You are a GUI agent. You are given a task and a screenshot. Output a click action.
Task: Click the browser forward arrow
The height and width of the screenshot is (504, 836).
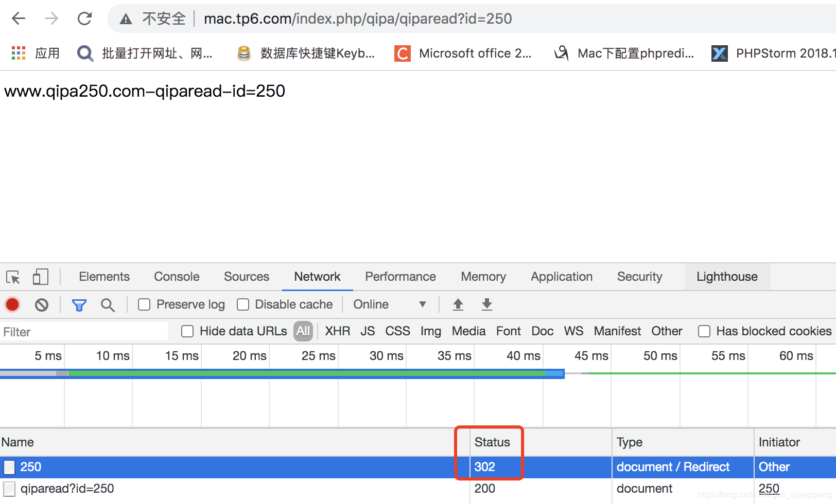51,19
